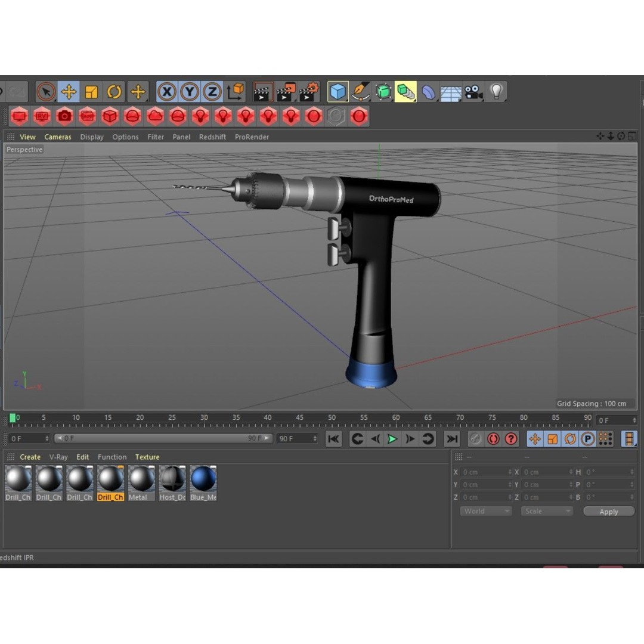Select the Scale tool
This screenshot has height=644, width=644.
point(91,91)
